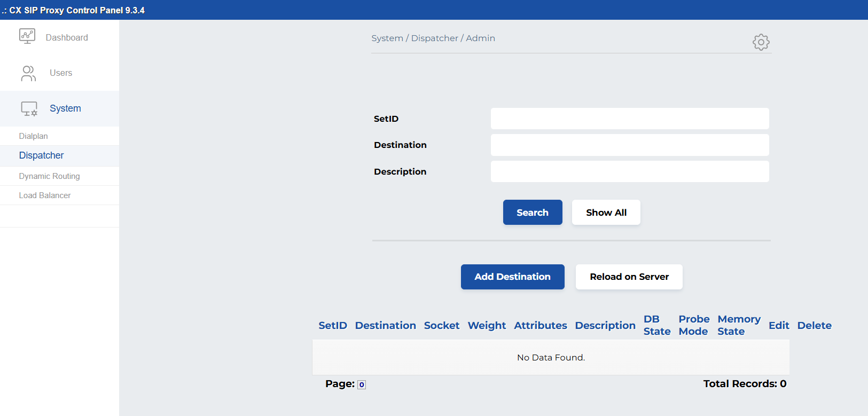The image size is (868, 416).
Task: Click the page number 0 box
Action: tap(362, 384)
